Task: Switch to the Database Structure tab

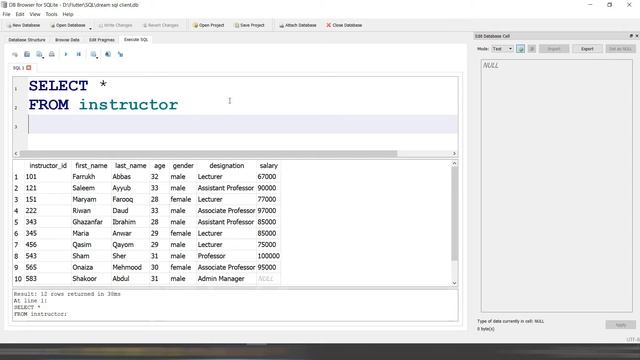Action: pyautogui.click(x=27, y=40)
